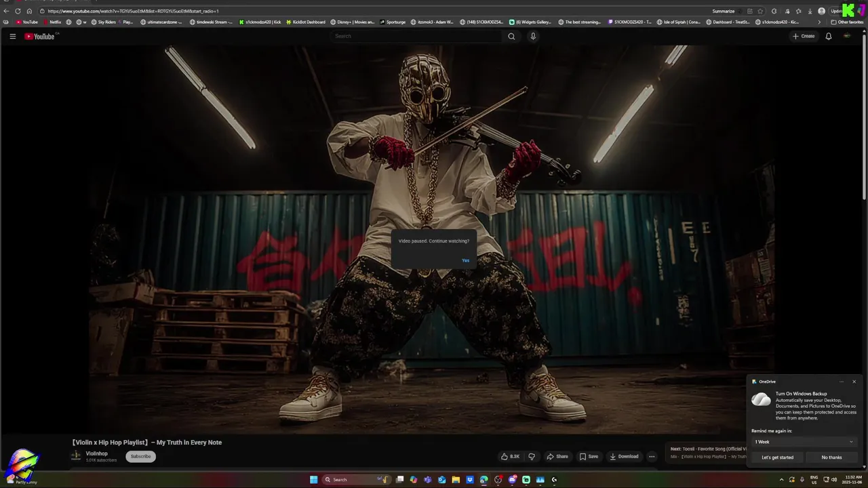Save the video to a playlist
Image resolution: width=868 pixels, height=488 pixels.
pyautogui.click(x=589, y=456)
